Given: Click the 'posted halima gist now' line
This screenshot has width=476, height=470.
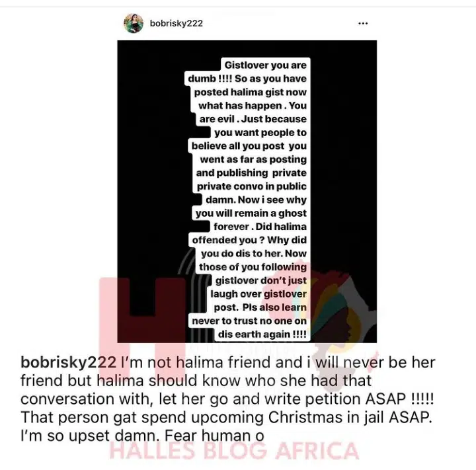Looking at the screenshot, I should point(250,92).
